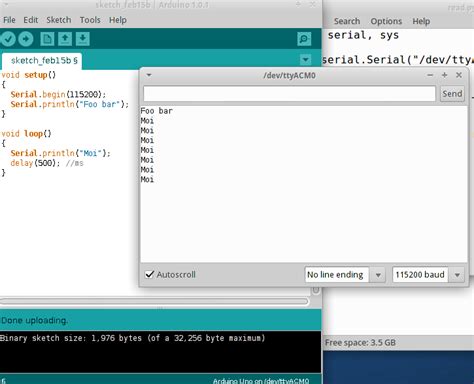Screen dimensions: 474x384
Task: Click the Serial.println("Moi") code line
Action: point(60,153)
